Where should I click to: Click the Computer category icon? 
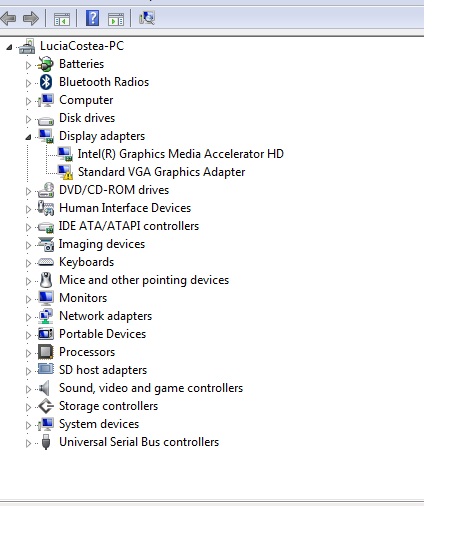tap(46, 100)
